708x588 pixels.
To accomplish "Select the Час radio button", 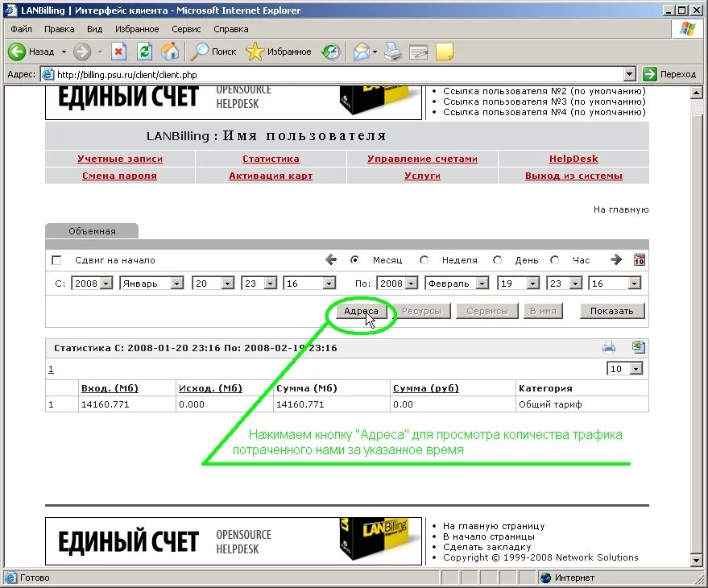I will point(554,259).
